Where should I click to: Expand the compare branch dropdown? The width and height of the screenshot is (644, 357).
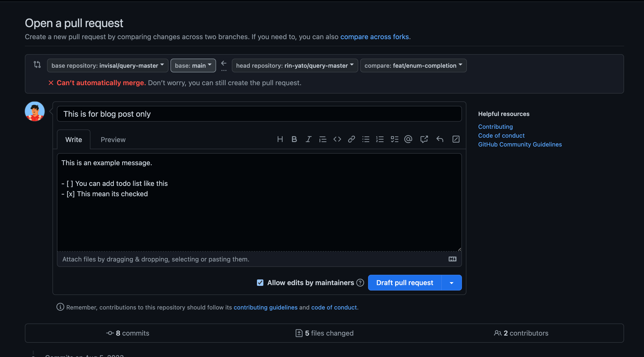(x=413, y=65)
